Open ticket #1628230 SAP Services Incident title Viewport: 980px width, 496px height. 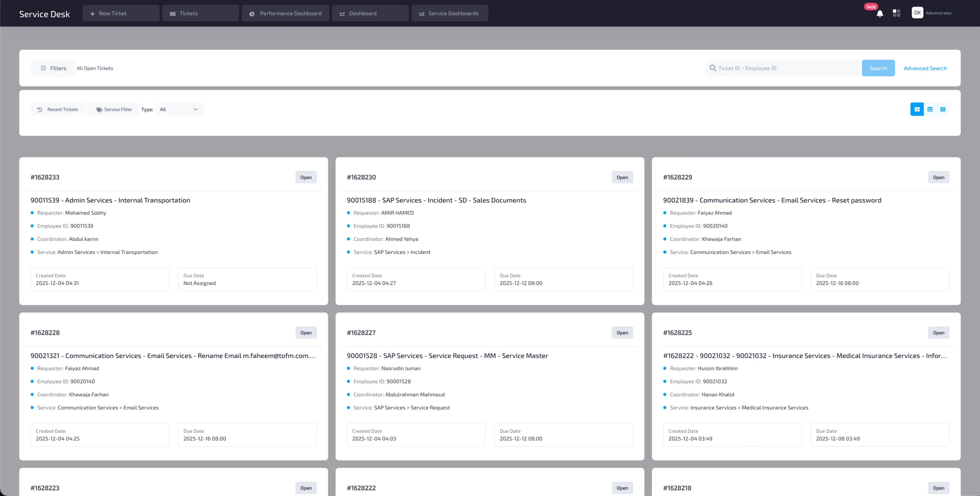436,200
